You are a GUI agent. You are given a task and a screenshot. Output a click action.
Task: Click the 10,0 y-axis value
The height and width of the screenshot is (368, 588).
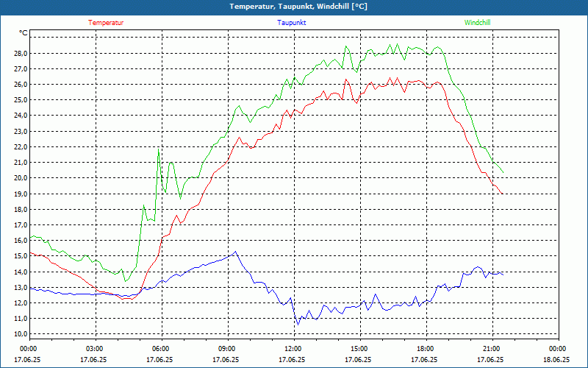[x=21, y=334]
